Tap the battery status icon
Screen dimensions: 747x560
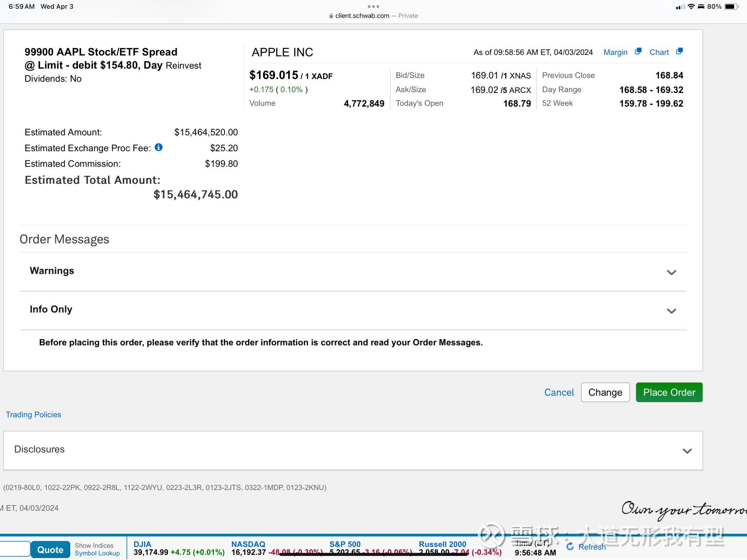(731, 7)
